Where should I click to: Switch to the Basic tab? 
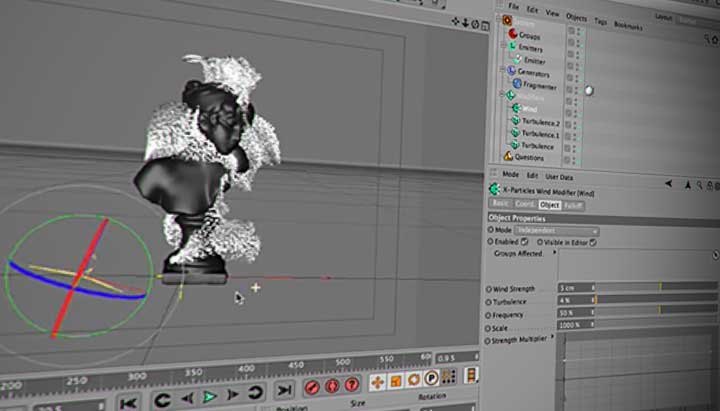501,203
